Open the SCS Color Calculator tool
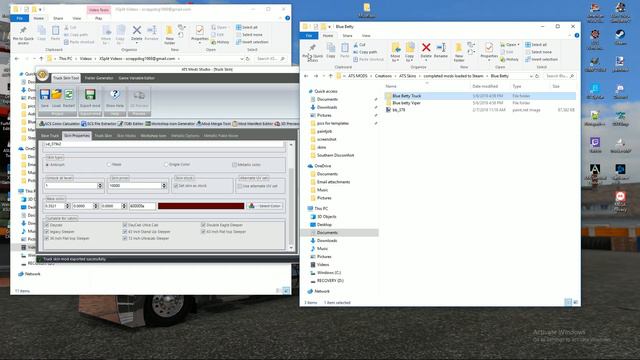Screen dimensions: 640x360 [60, 124]
